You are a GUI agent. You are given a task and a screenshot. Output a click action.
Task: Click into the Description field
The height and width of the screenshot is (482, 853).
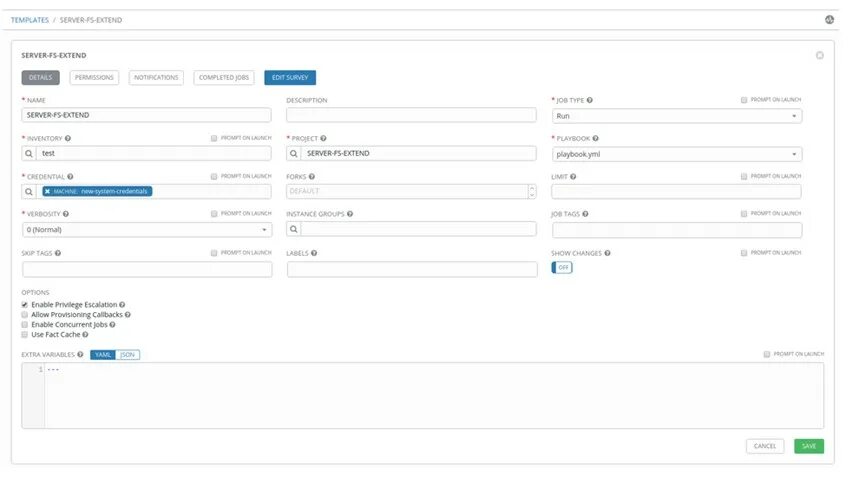tap(411, 115)
